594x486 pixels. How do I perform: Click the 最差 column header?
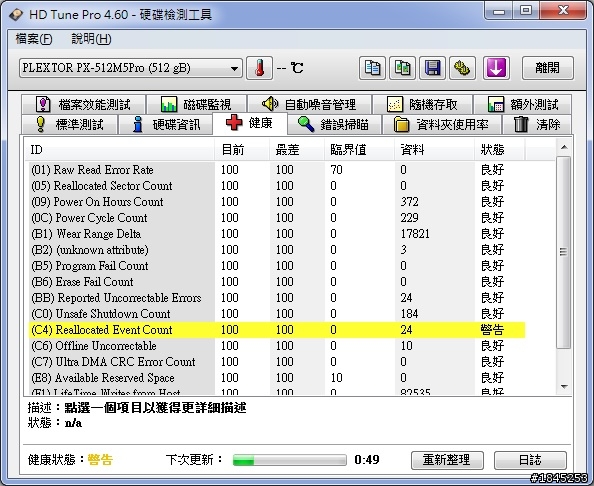coord(297,150)
